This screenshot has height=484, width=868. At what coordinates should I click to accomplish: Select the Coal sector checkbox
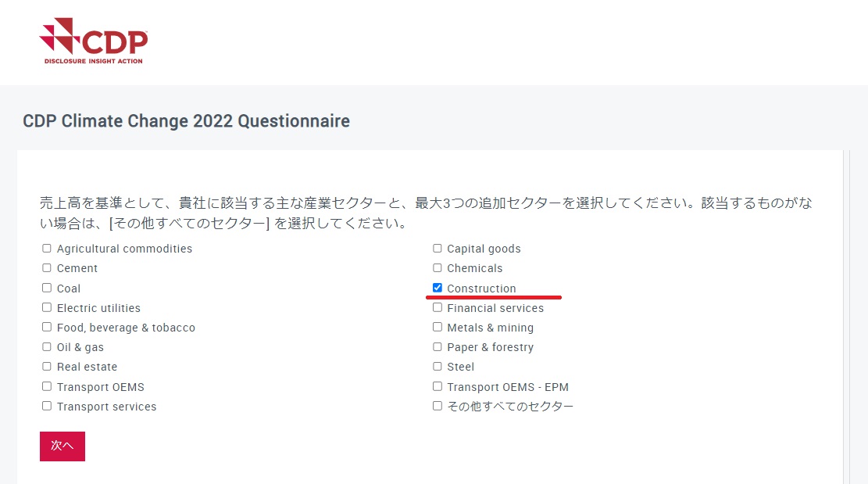point(47,288)
